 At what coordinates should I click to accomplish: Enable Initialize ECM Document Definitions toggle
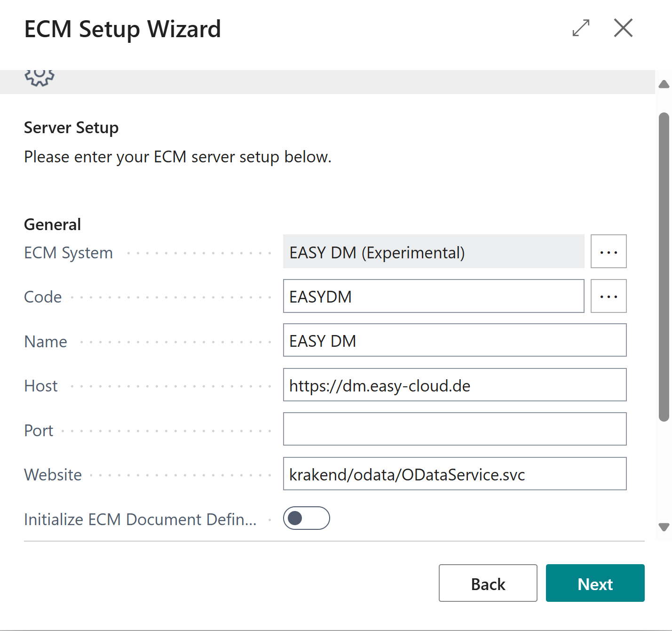(306, 518)
